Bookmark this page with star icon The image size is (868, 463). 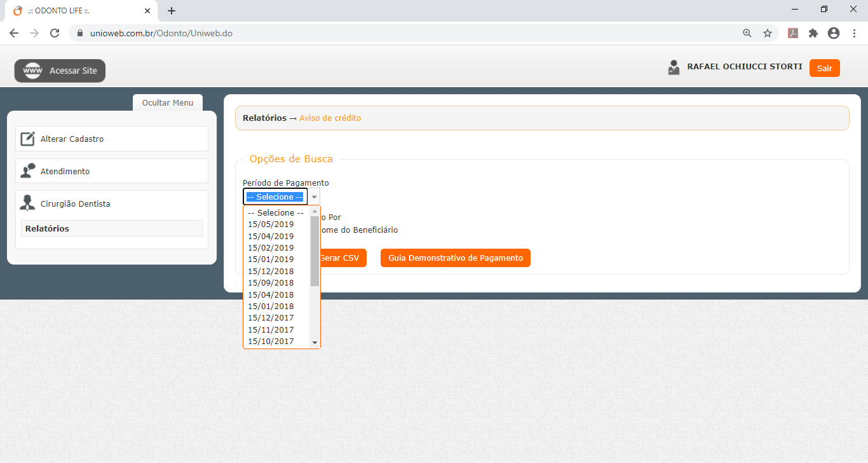(768, 33)
